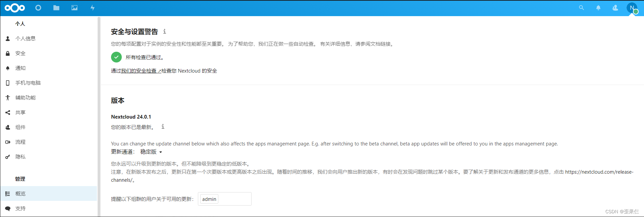Click the Nextcloud 24.0.1 version text

[x=131, y=117]
